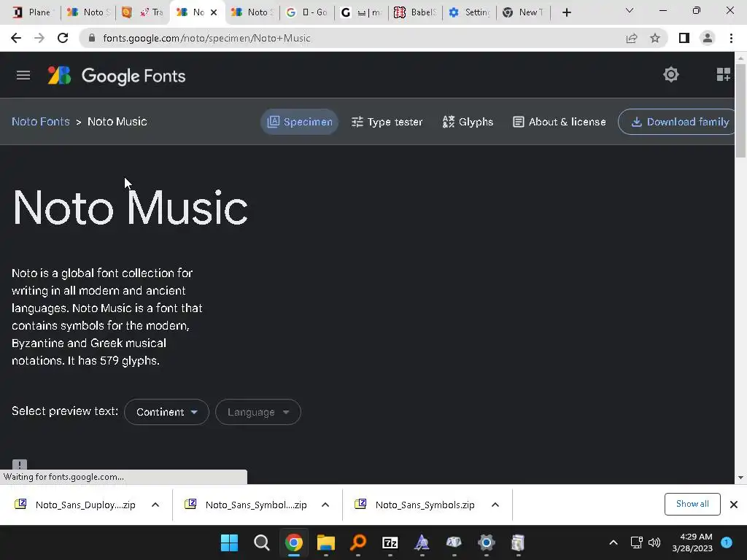Open the Chrome profile avatar

708,38
